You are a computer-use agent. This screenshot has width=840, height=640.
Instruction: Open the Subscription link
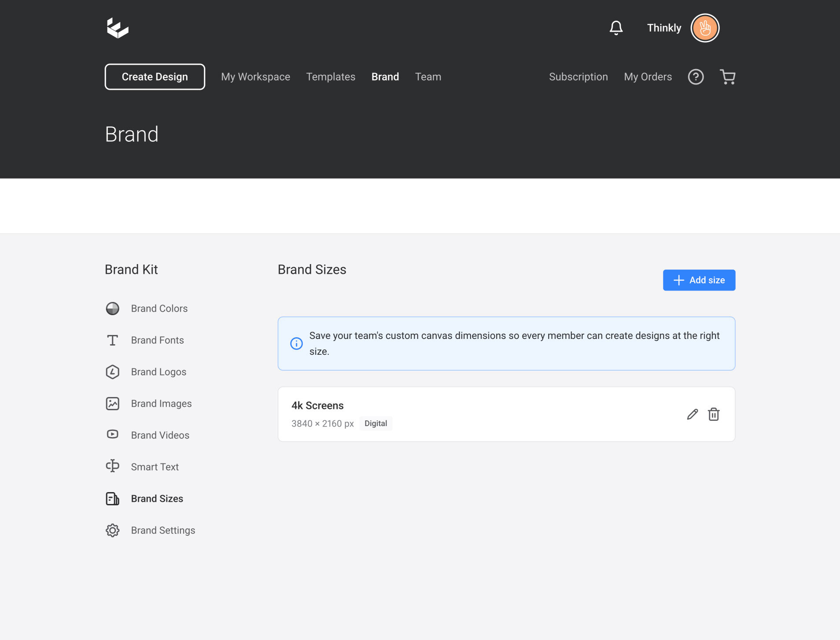pyautogui.click(x=578, y=77)
